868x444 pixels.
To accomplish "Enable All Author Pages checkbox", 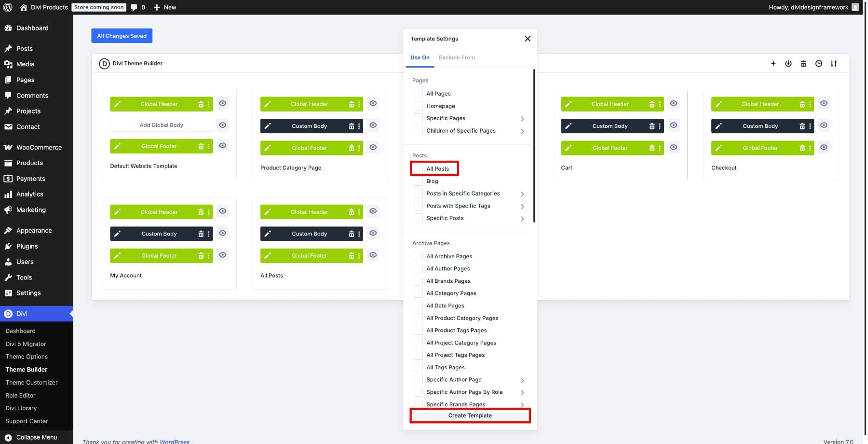I will [418, 269].
